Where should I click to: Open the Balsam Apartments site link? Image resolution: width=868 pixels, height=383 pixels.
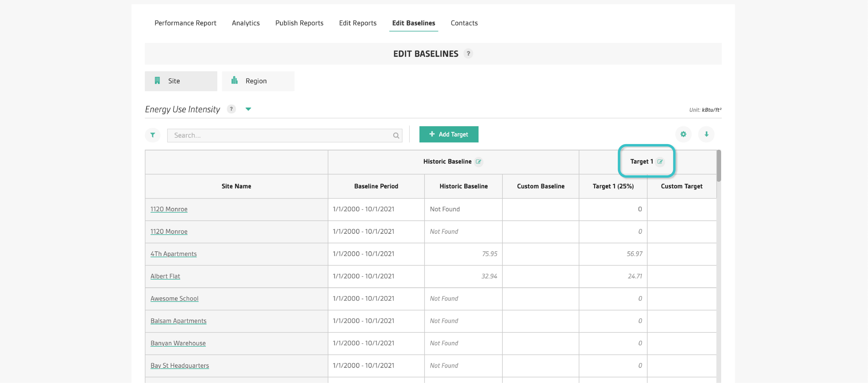(178, 321)
